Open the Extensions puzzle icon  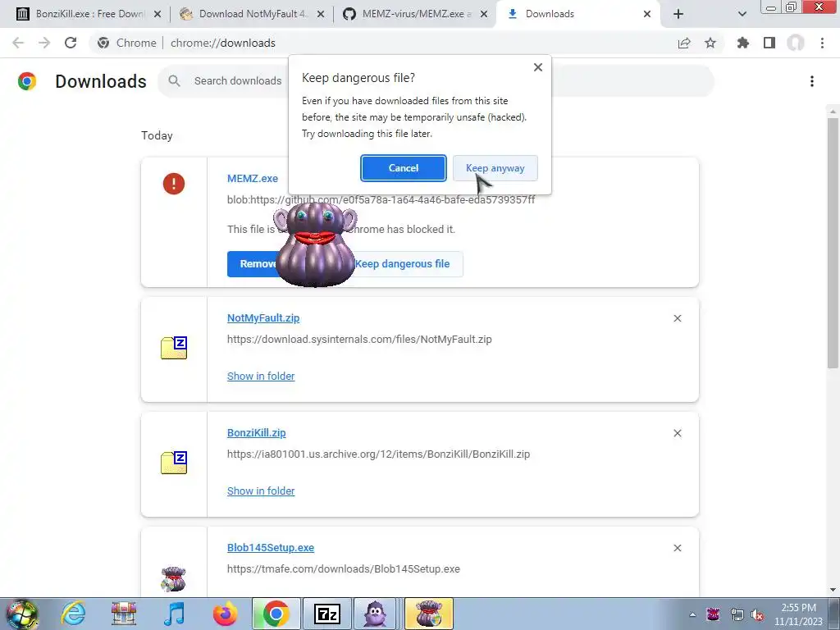[743, 43]
